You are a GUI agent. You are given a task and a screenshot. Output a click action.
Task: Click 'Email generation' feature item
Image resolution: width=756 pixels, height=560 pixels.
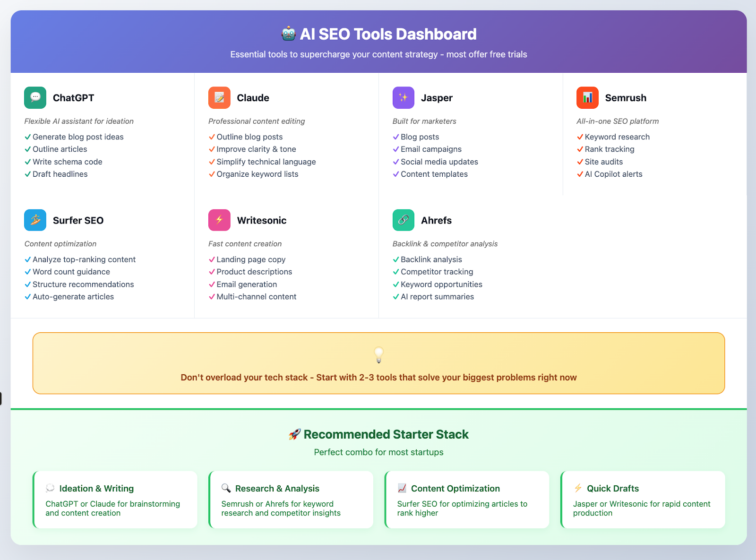(x=247, y=284)
